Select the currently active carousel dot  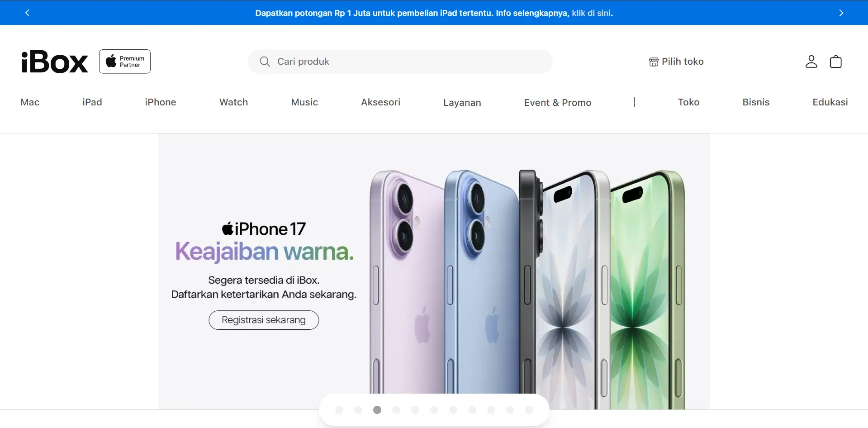pos(377,410)
